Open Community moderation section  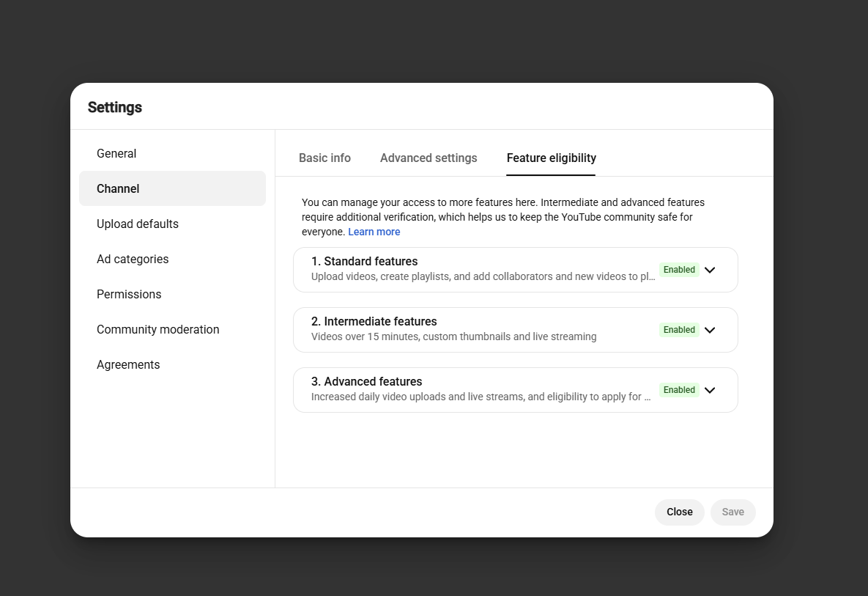[x=172, y=330]
